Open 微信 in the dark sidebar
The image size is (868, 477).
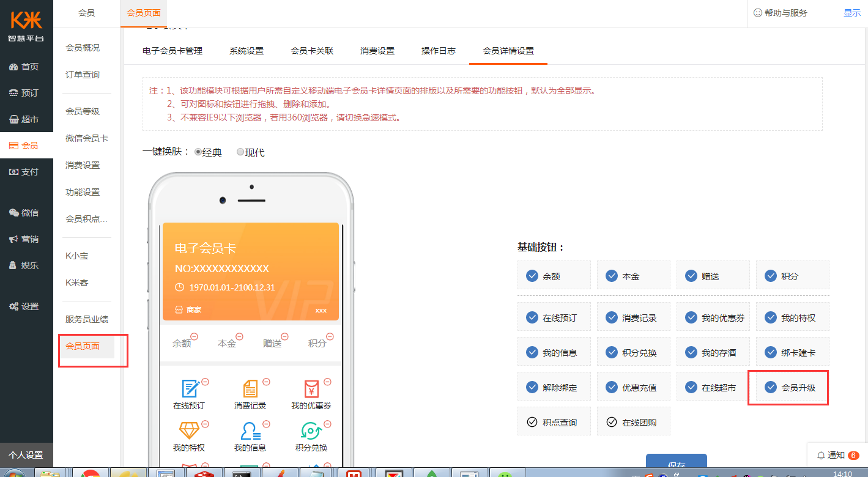[24, 213]
